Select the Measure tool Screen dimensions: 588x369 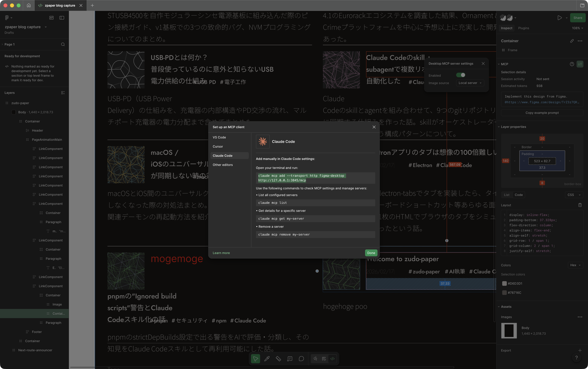pos(278,359)
